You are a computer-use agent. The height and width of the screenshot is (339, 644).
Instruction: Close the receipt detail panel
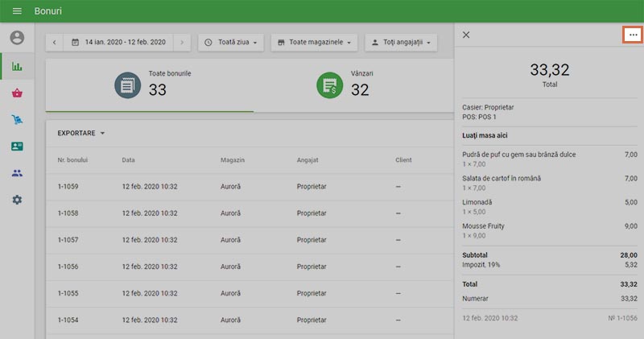[x=466, y=35]
